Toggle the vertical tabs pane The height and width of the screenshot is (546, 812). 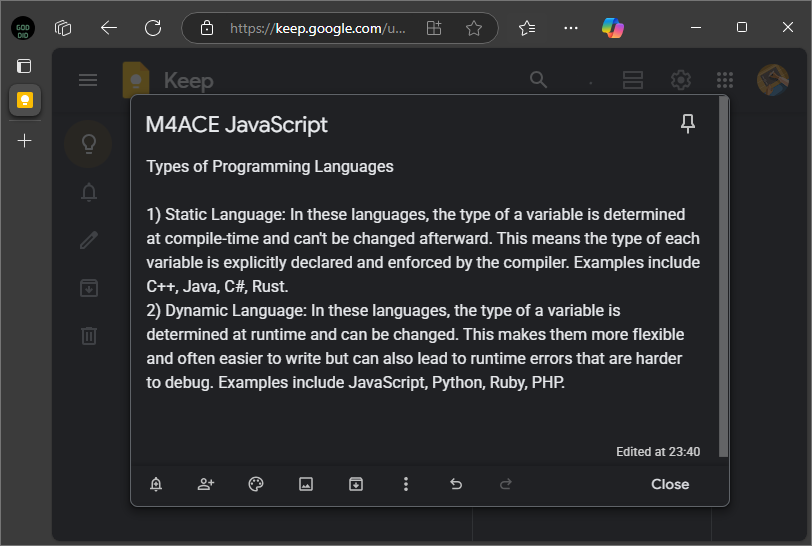[24, 66]
